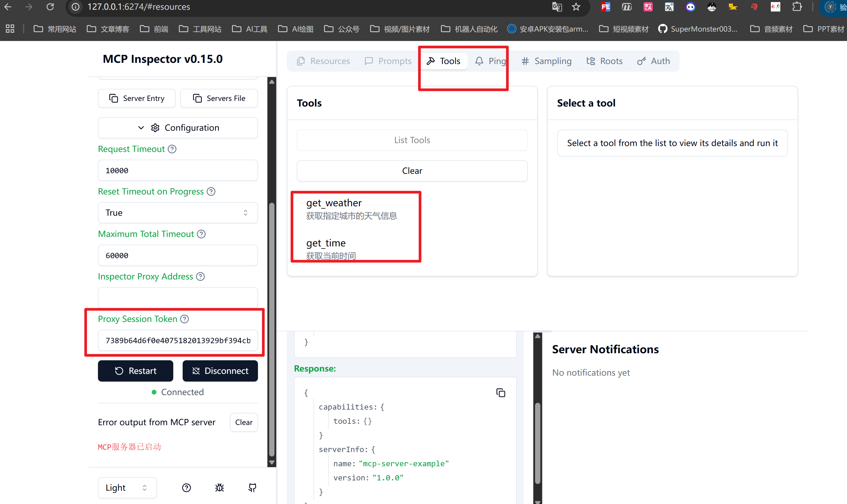Click the documentation help icon in footer

pos(187,488)
